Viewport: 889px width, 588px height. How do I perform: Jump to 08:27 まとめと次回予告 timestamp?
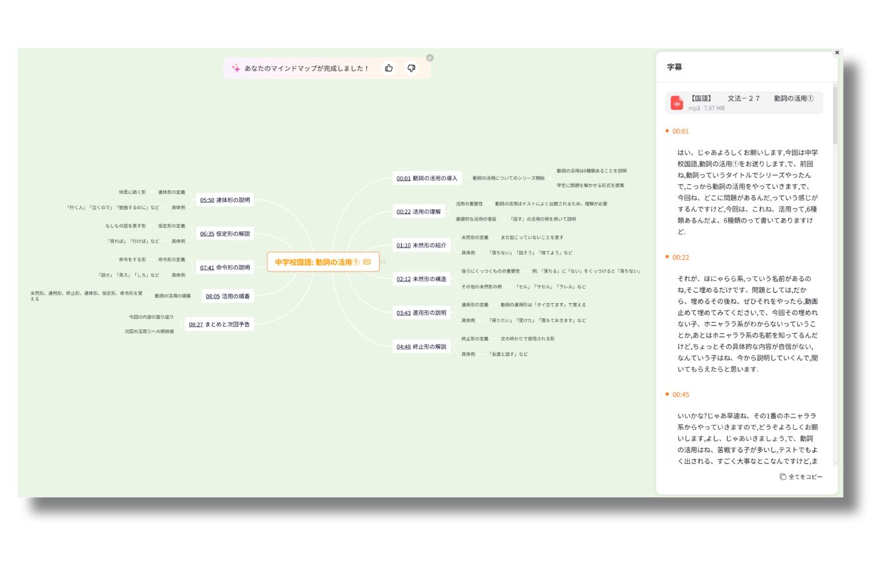pos(196,324)
